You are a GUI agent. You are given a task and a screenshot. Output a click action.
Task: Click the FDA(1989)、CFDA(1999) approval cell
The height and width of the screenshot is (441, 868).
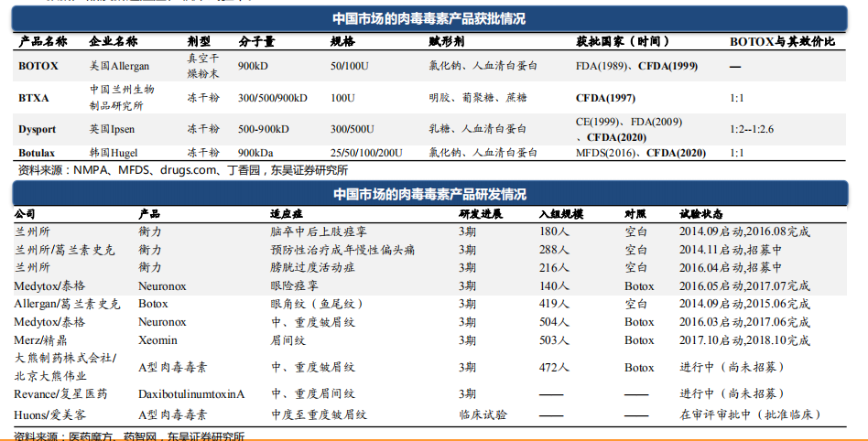[636, 66]
